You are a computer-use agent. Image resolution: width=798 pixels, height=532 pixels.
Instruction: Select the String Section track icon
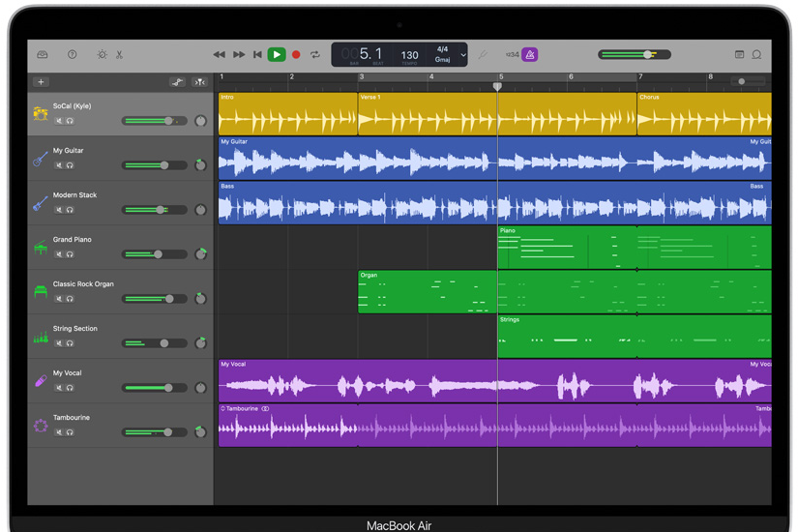pos(41,337)
